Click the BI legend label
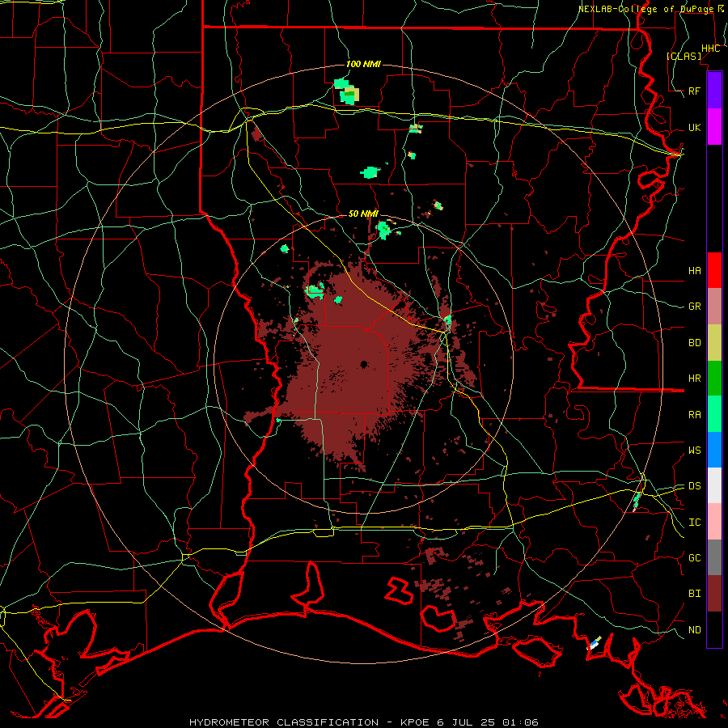Viewport: 728px width, 728px height. click(x=694, y=594)
